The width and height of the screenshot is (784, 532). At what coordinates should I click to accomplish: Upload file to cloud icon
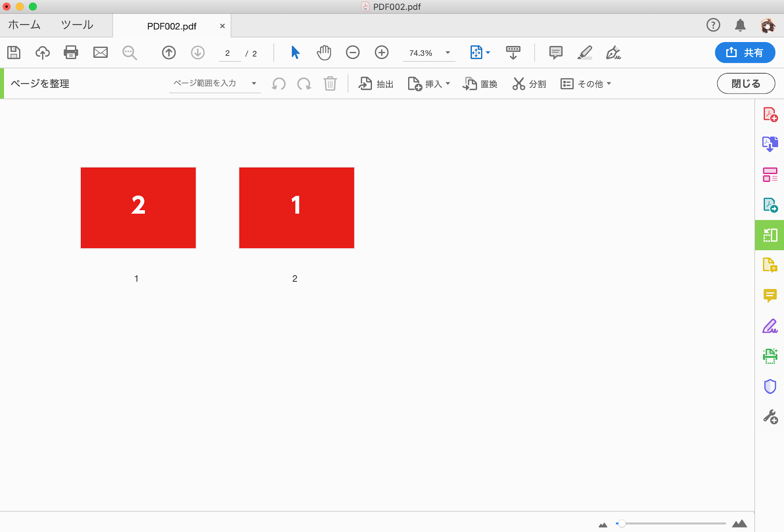click(x=43, y=52)
